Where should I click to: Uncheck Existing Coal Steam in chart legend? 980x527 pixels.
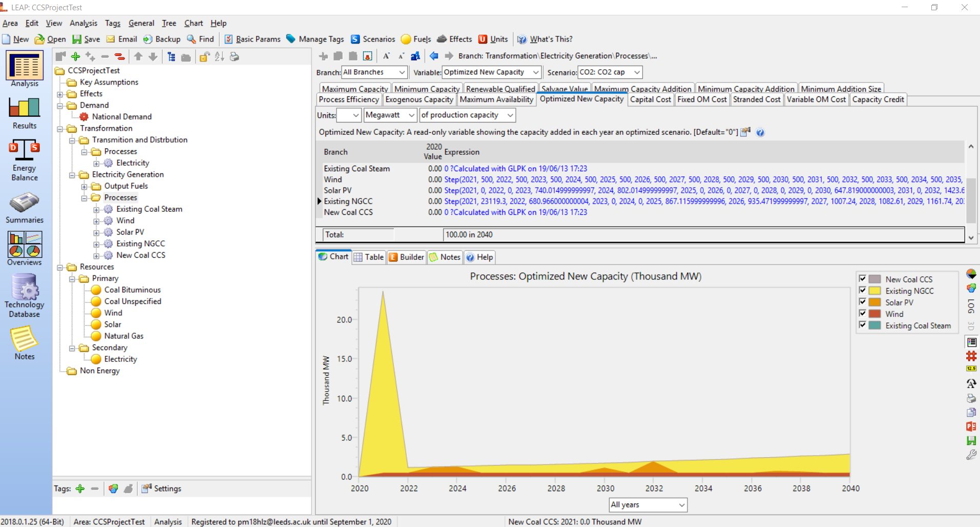pos(862,325)
